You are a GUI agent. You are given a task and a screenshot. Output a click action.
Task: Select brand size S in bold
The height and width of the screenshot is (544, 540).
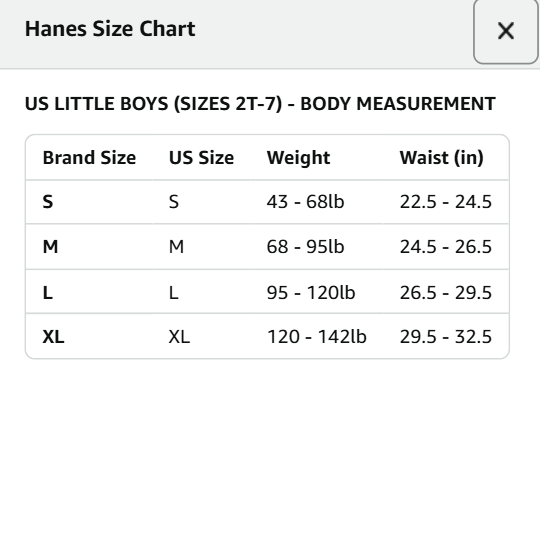48,202
